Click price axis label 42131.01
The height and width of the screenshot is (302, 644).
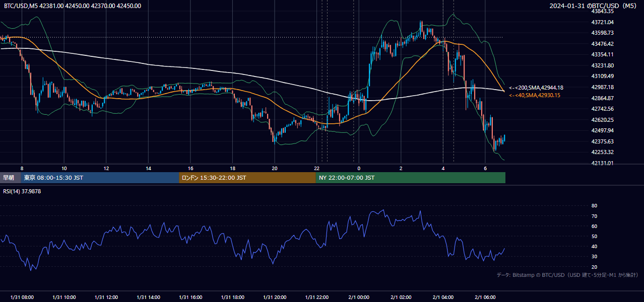[602, 163]
